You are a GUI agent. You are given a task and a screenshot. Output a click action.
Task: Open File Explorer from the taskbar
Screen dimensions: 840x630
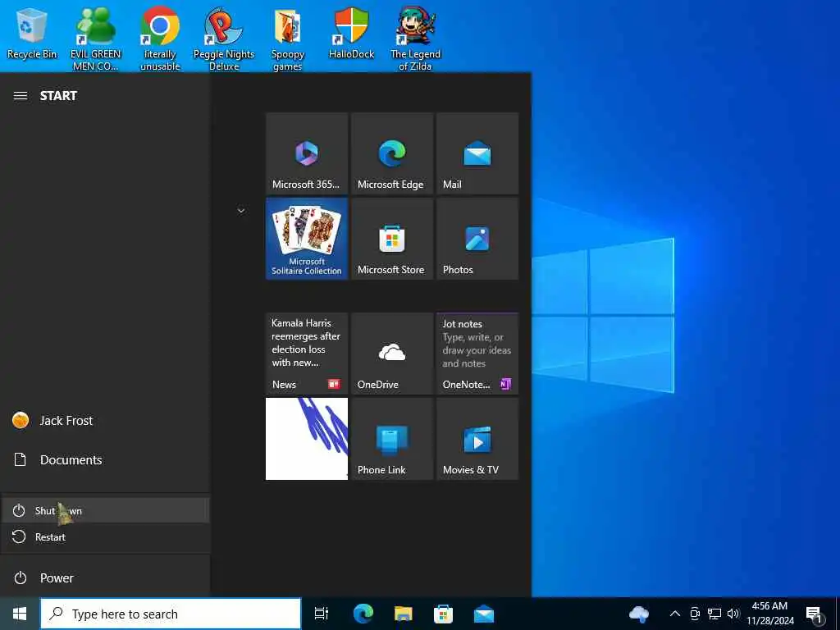click(x=404, y=614)
